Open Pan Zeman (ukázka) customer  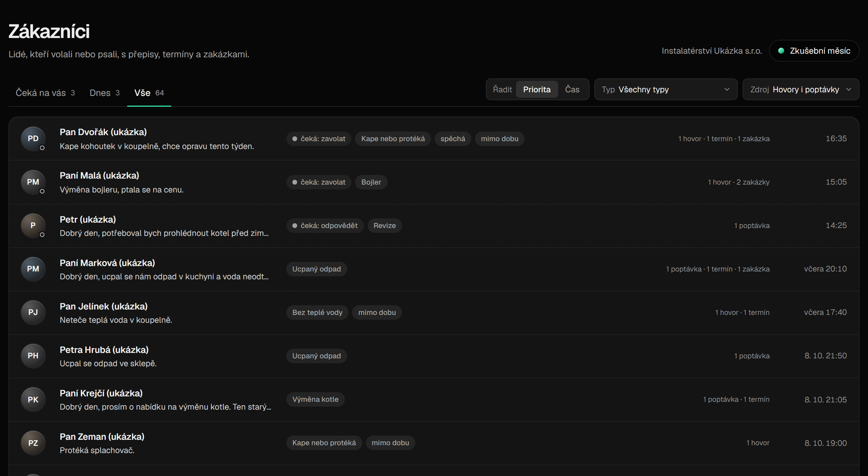(434, 443)
